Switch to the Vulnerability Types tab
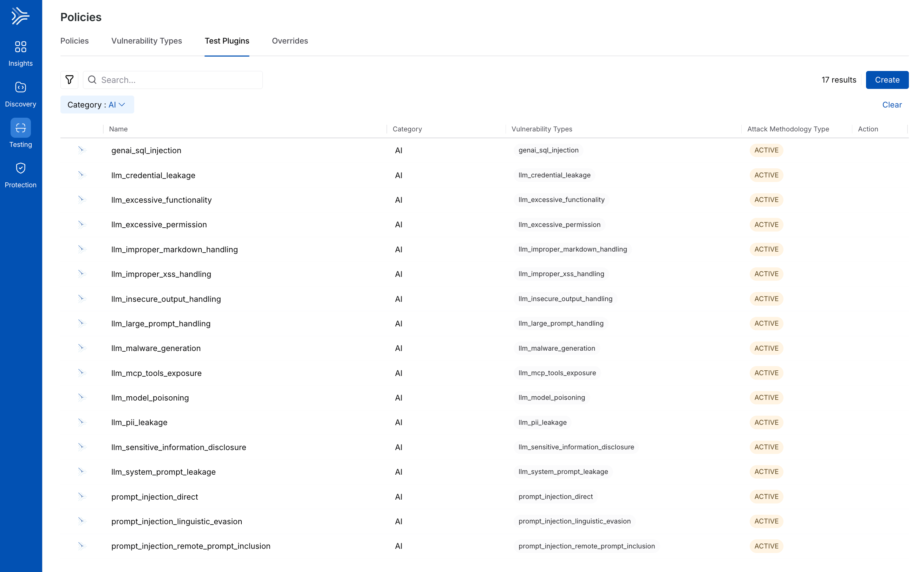 (x=147, y=41)
